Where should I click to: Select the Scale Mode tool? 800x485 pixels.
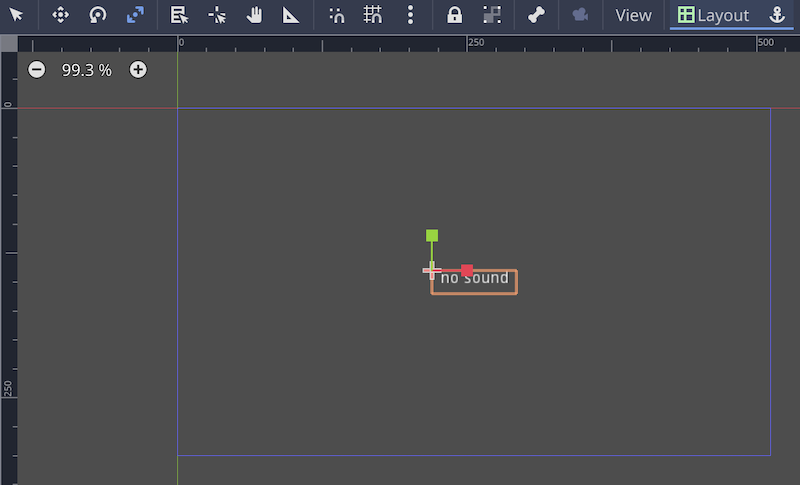pos(135,15)
